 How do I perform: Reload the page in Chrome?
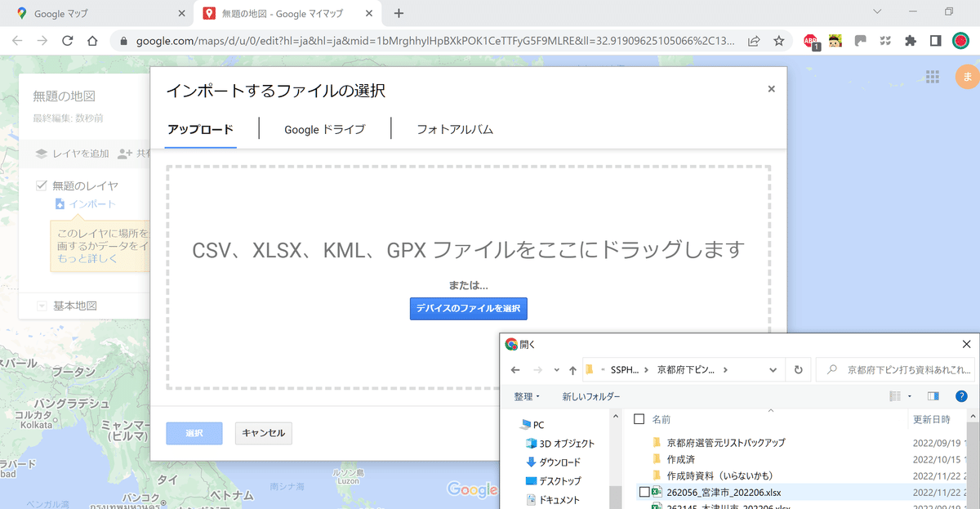click(x=67, y=41)
